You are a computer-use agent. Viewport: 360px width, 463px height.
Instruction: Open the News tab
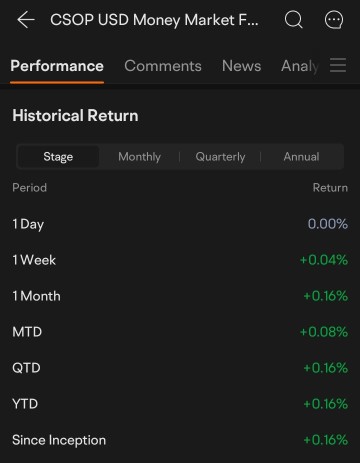click(x=242, y=66)
